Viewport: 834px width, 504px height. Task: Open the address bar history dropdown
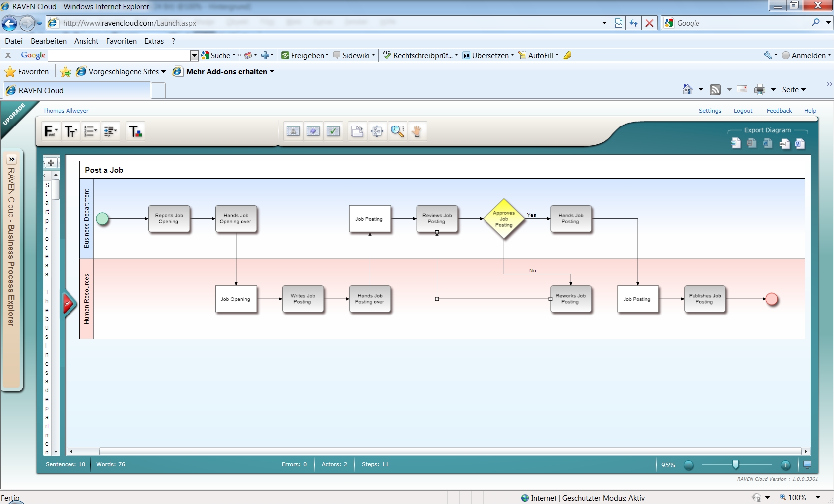click(x=604, y=23)
